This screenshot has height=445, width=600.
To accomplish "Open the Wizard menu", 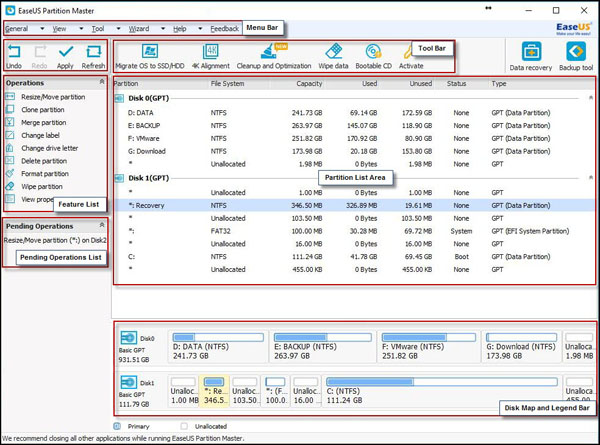I will (139, 29).
